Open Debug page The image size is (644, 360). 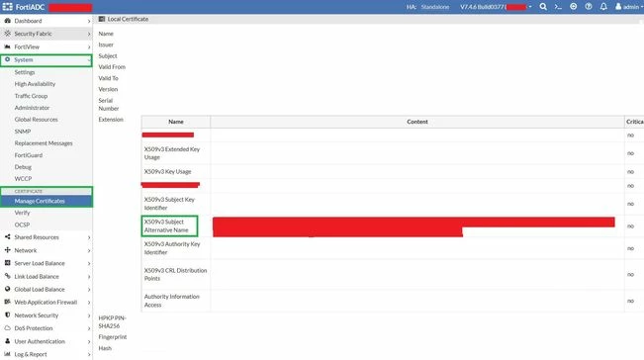click(x=23, y=167)
